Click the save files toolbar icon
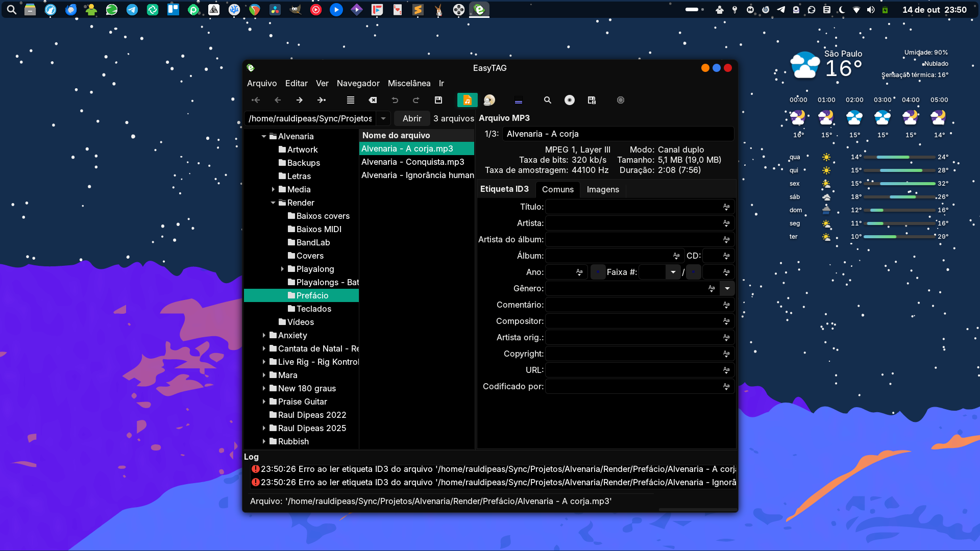 coord(438,100)
